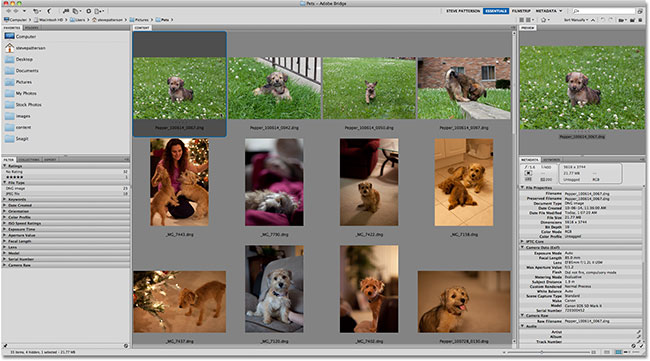Click the Refine (review mode) stacked pages icon
The width and height of the screenshot is (650, 361).
pos(76,11)
